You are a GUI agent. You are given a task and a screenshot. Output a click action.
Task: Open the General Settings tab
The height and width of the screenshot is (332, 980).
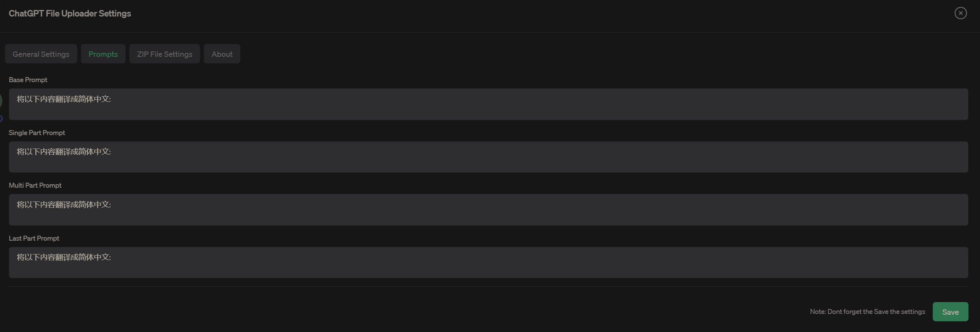41,54
